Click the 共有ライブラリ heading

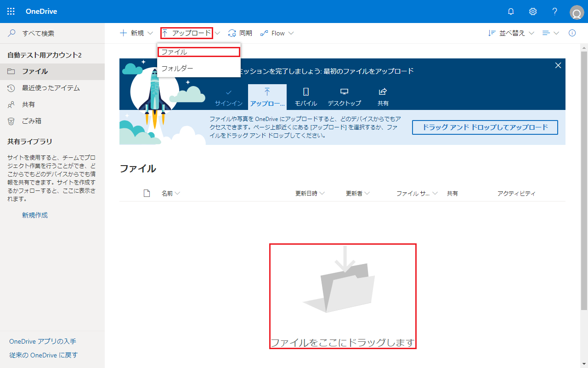(x=30, y=141)
